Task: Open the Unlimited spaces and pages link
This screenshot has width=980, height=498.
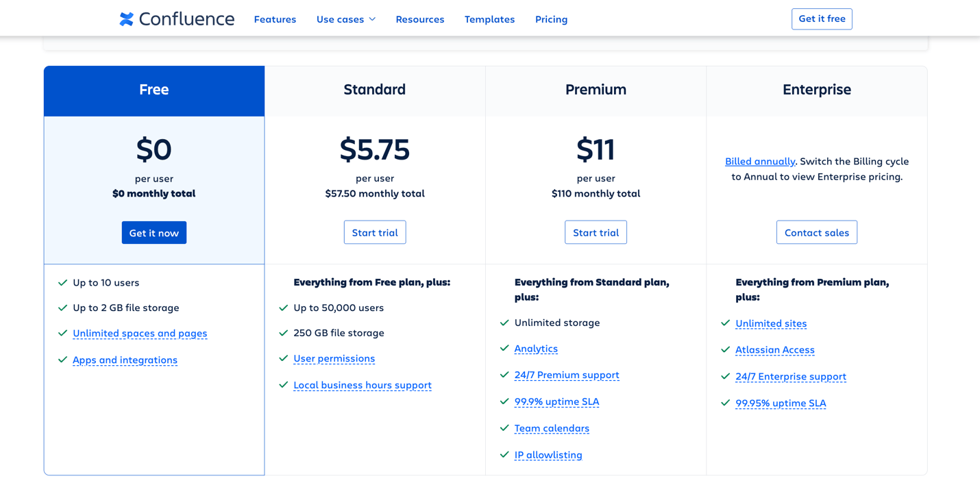Action: point(140,333)
